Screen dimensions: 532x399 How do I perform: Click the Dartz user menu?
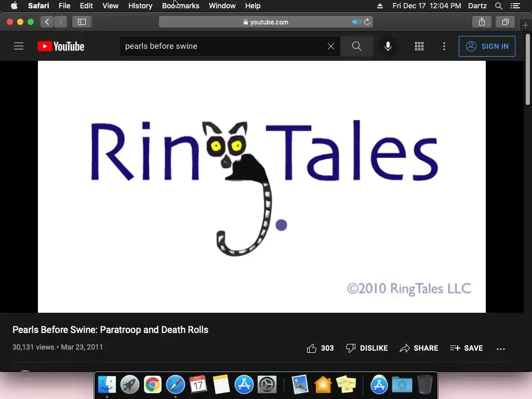477,6
